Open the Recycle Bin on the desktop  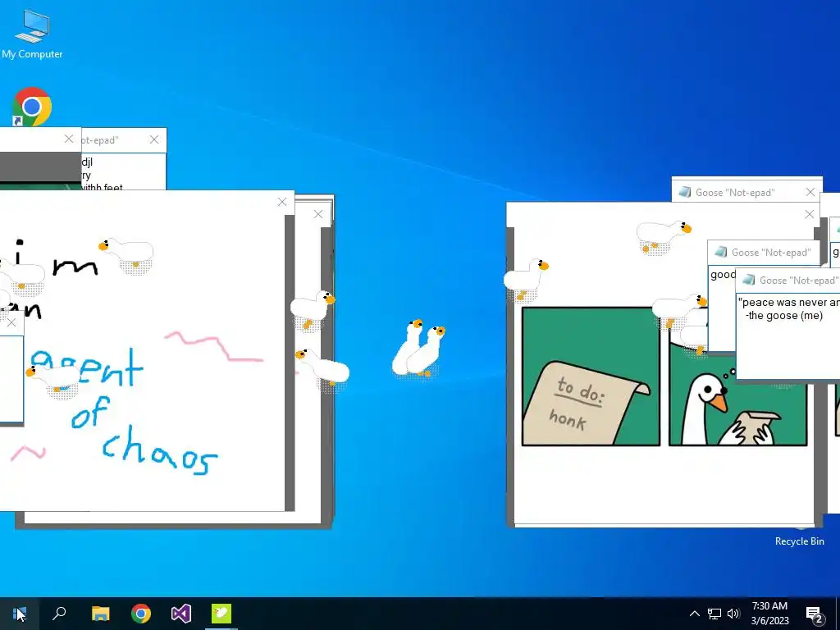point(799,541)
